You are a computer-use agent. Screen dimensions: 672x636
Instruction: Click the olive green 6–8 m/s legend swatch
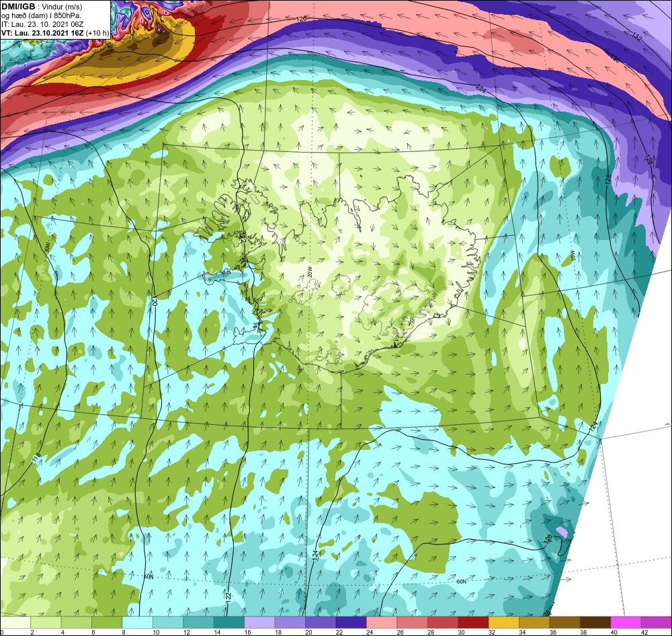point(107,623)
